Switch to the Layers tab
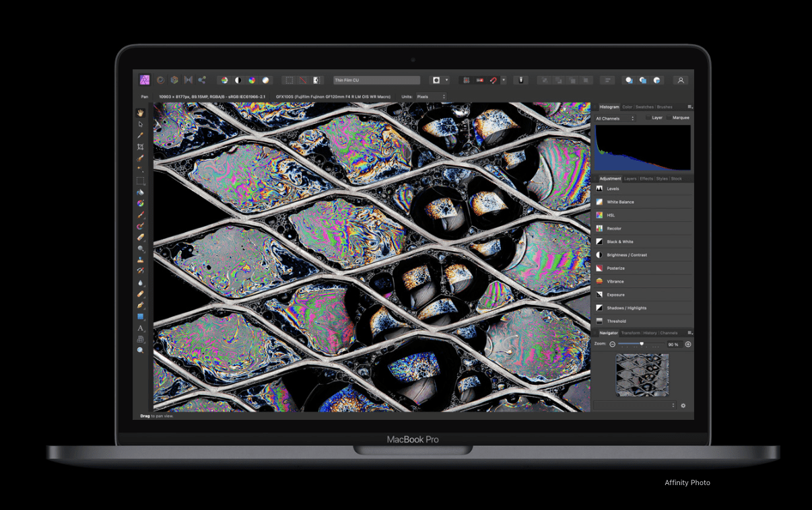 tap(630, 179)
